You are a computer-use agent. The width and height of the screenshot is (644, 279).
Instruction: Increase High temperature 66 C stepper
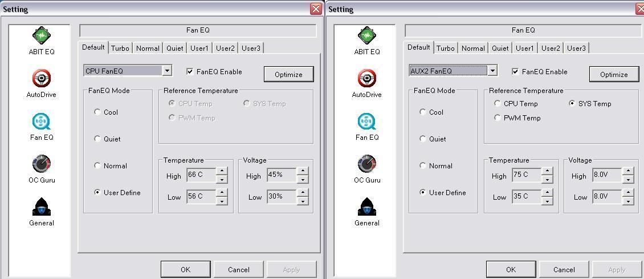pos(221,171)
